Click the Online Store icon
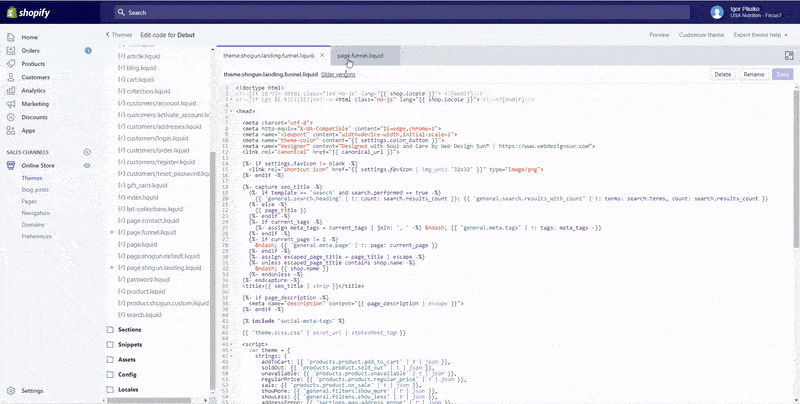Viewport: 800px width, 404px height. [x=11, y=165]
